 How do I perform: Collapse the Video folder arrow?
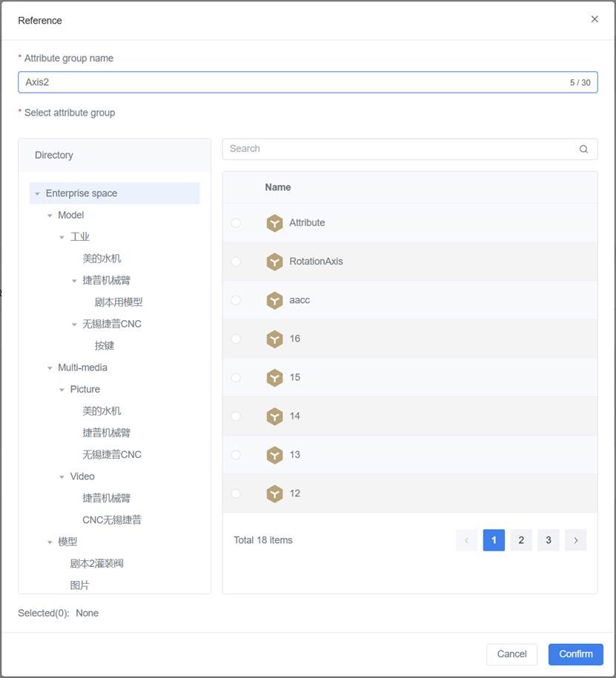(62, 476)
